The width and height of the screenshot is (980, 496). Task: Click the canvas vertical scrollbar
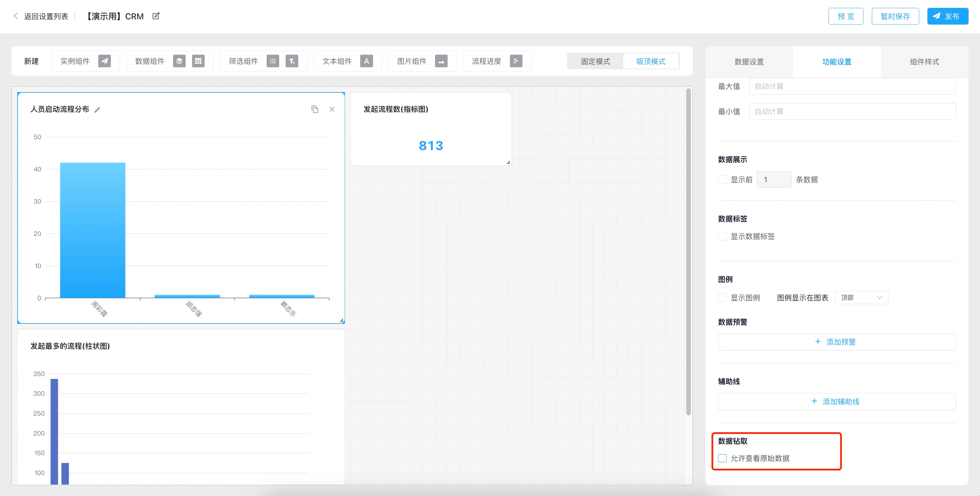pos(688,251)
